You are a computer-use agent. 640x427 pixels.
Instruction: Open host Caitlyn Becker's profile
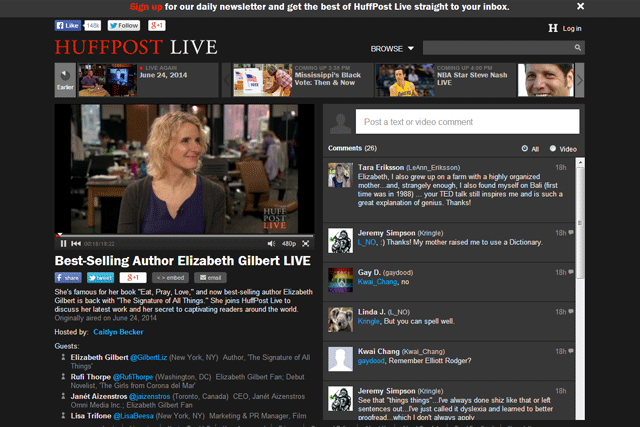tap(118, 332)
